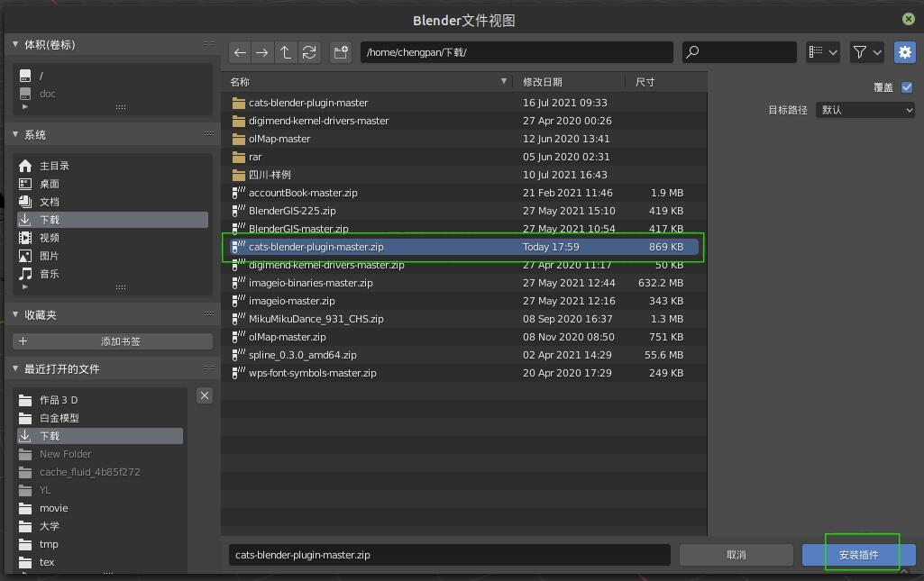Select olMap-master.zip file
This screenshot has height=581, width=924.
[x=464, y=337]
